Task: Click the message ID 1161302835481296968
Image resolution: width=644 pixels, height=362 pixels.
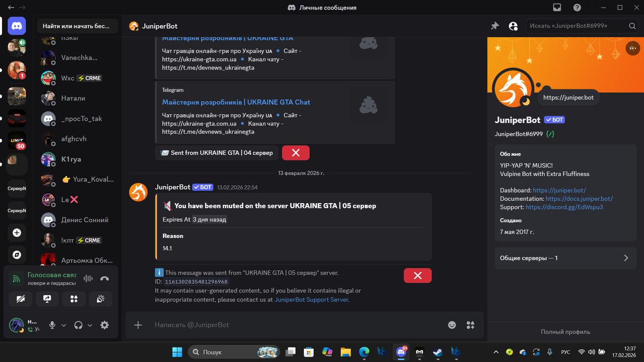Action: [x=196, y=282]
